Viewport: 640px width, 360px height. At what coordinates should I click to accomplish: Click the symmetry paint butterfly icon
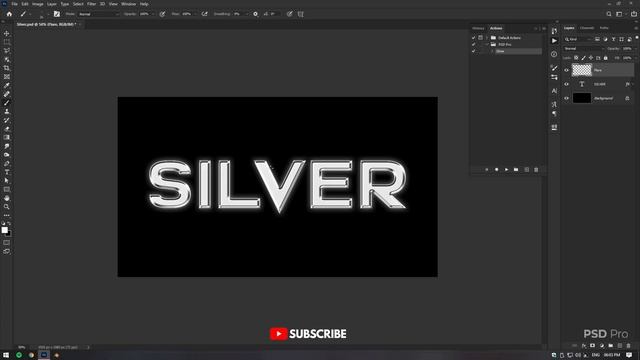(x=301, y=14)
